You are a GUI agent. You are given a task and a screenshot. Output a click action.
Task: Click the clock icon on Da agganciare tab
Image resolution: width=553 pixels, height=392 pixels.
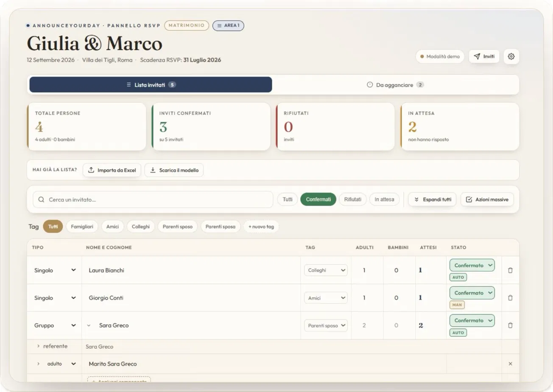pos(370,85)
